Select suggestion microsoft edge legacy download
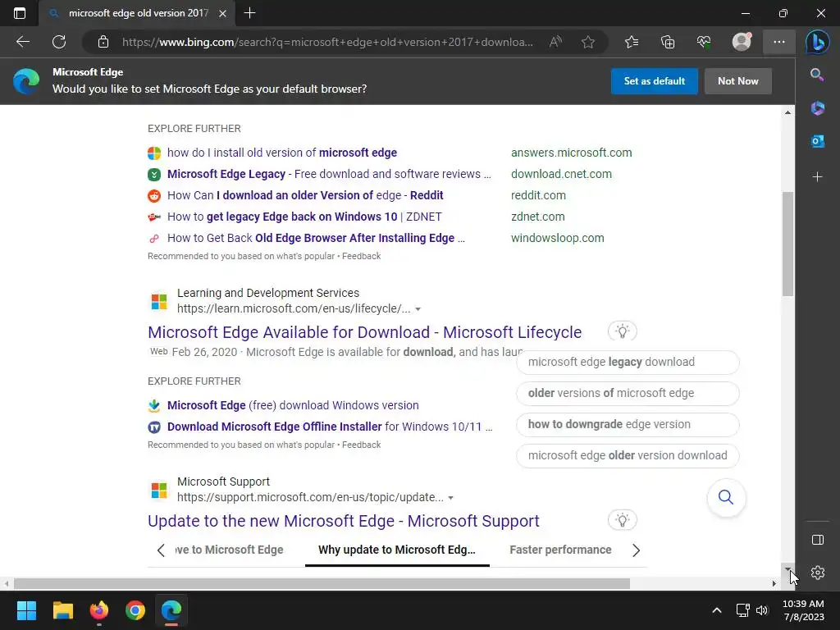 coord(628,362)
